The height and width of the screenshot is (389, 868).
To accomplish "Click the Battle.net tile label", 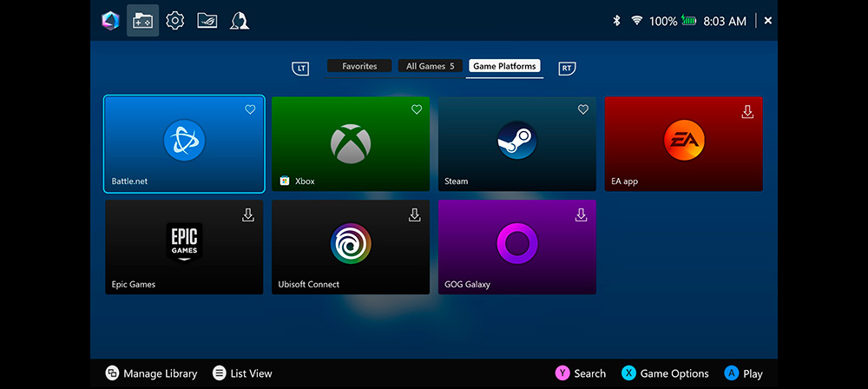I will [129, 181].
